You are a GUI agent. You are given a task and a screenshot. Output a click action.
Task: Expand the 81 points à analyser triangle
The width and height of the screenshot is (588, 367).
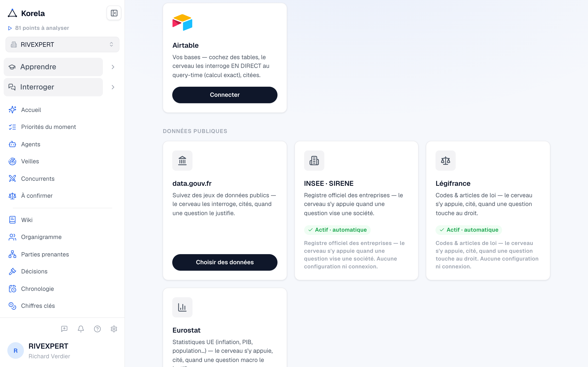(10, 28)
